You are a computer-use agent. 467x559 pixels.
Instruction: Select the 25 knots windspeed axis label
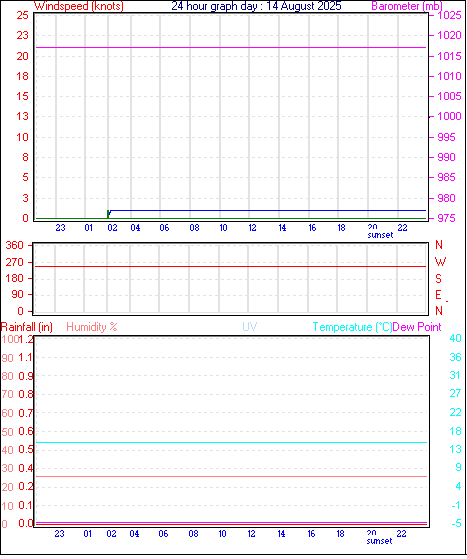point(22,15)
